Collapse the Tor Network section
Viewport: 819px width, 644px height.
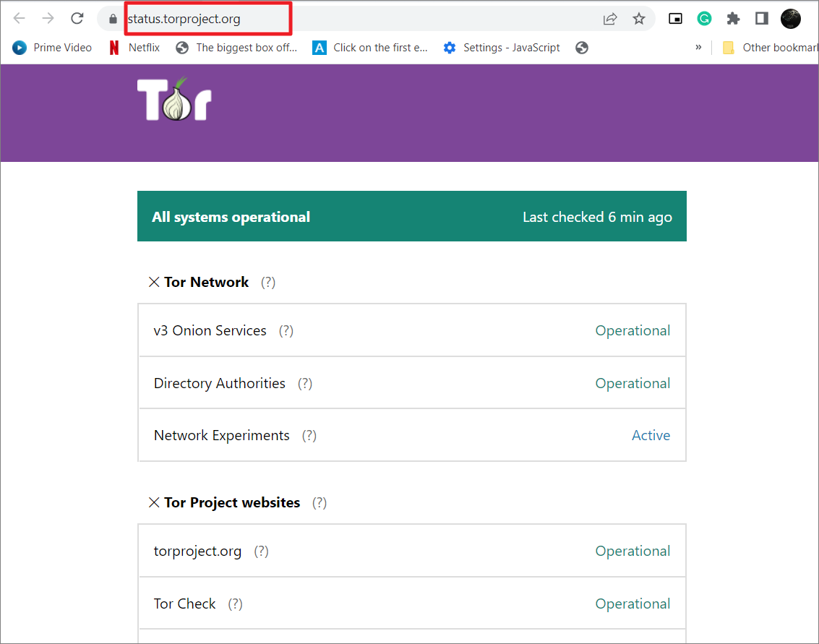(153, 283)
